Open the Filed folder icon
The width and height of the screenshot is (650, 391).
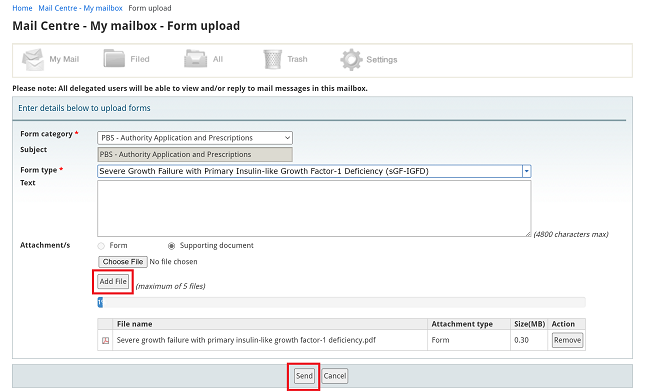pos(114,59)
